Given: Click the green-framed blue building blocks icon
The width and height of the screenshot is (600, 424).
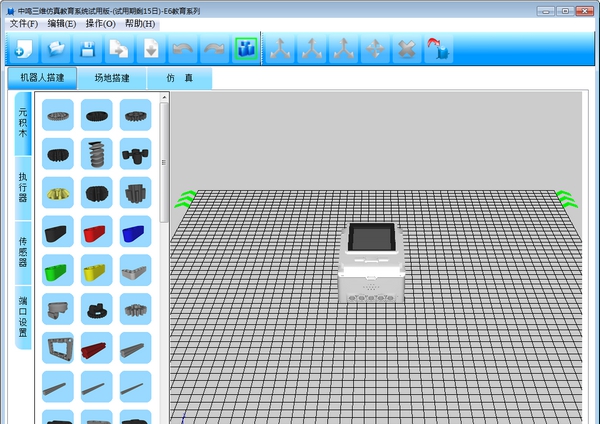Looking at the screenshot, I should tap(246, 49).
